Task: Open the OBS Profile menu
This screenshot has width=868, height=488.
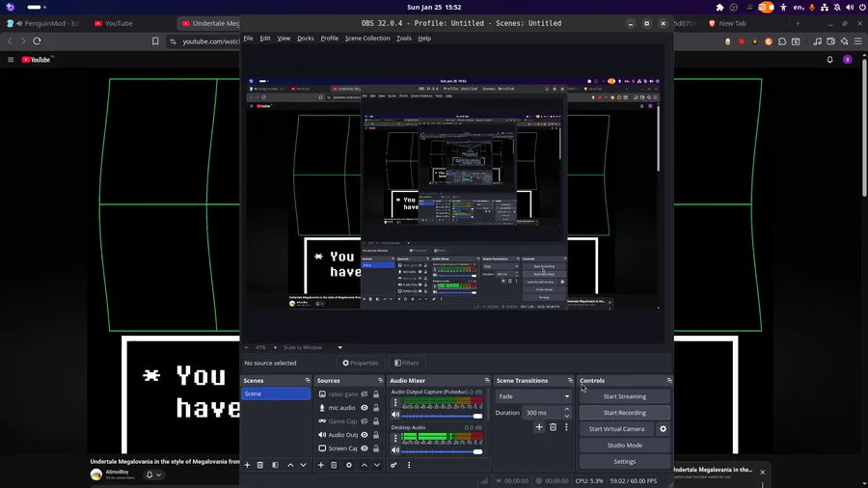Action: tap(330, 39)
